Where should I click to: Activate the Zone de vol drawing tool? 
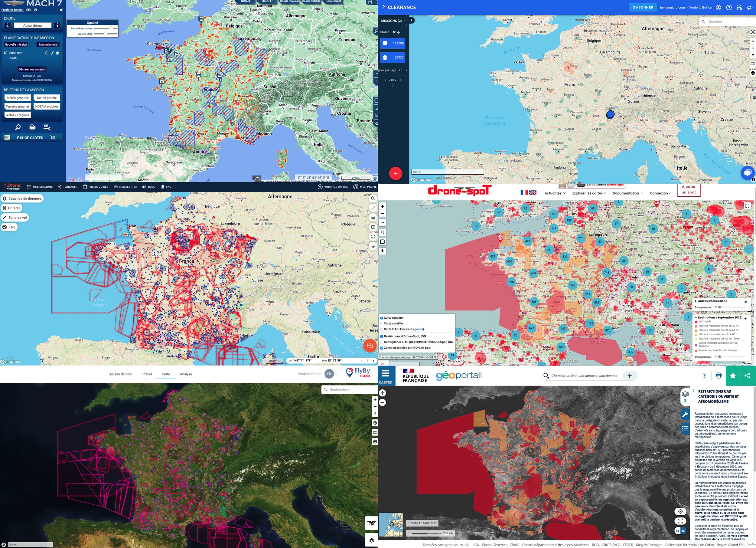(x=15, y=218)
